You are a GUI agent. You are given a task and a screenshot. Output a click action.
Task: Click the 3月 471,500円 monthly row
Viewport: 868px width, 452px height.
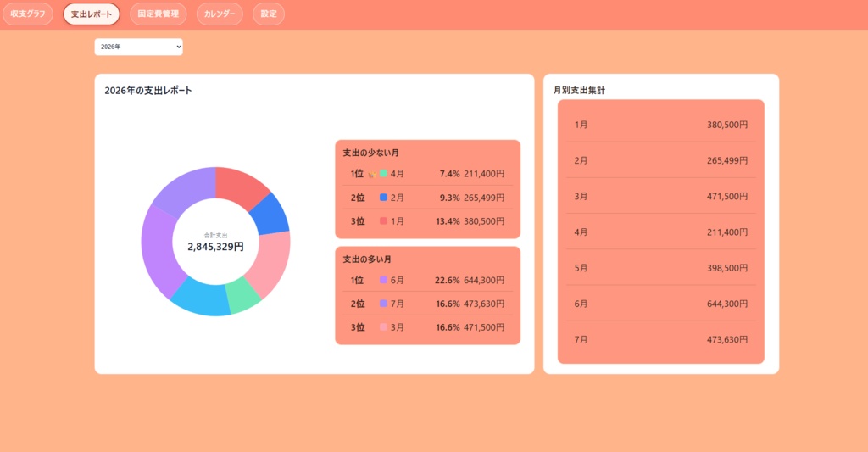[661, 197]
